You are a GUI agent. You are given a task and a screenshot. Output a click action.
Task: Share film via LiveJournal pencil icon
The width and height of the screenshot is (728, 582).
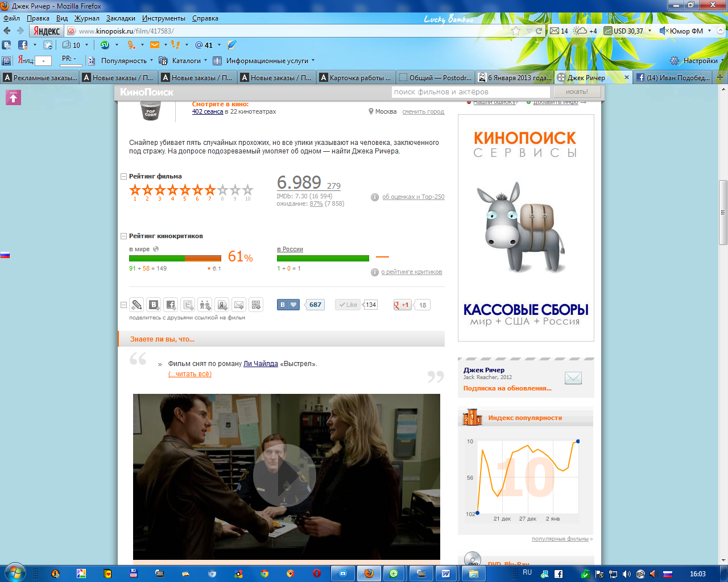click(136, 305)
